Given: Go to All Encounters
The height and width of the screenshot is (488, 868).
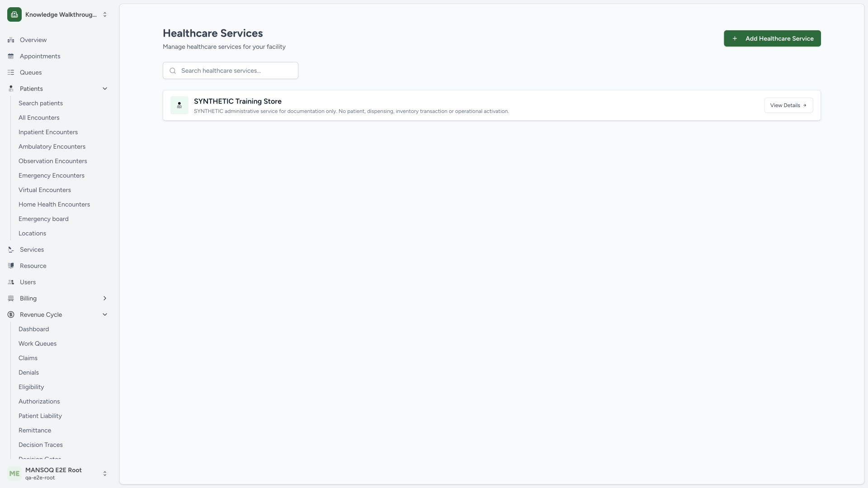Looking at the screenshot, I should pyautogui.click(x=39, y=117).
